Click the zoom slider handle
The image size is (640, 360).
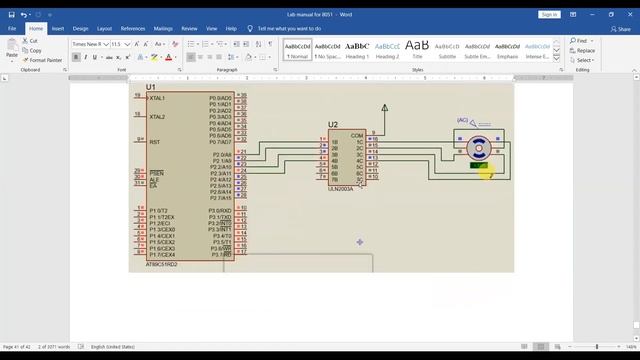pos(597,347)
